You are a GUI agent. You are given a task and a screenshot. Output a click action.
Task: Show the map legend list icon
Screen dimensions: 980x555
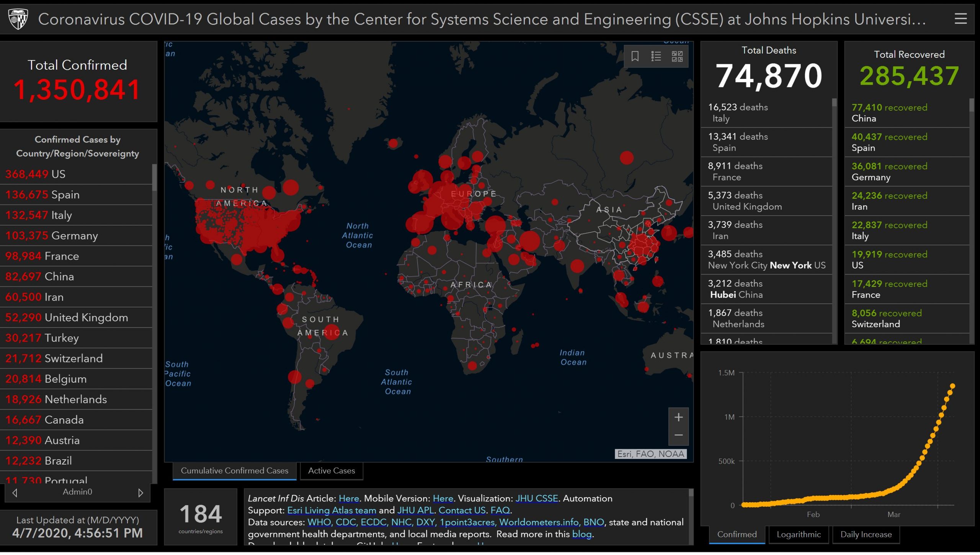(656, 56)
